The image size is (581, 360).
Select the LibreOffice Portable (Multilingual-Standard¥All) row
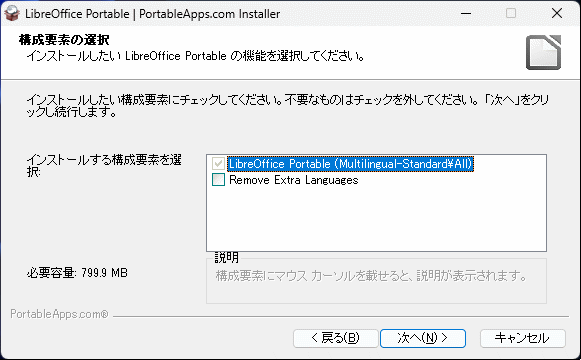pyautogui.click(x=350, y=164)
